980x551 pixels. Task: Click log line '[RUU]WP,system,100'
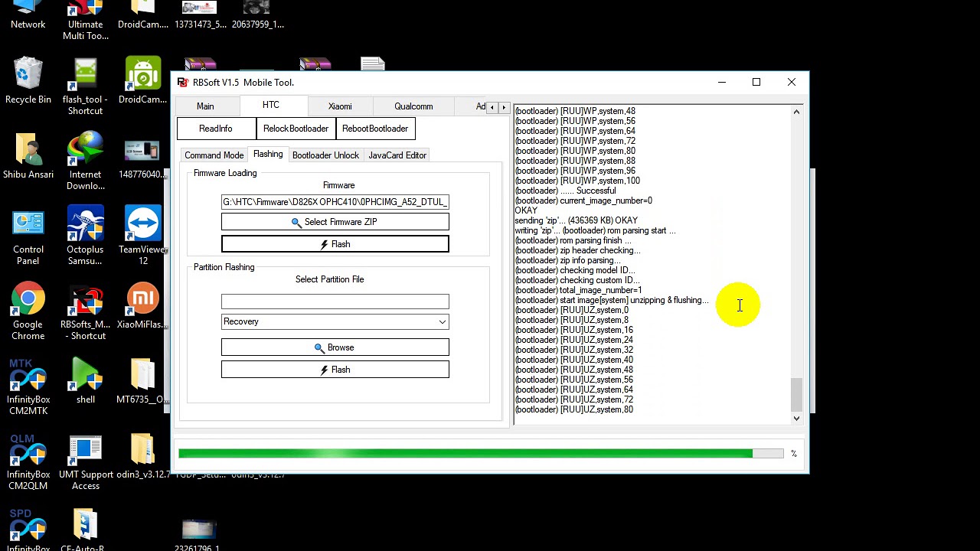(577, 181)
